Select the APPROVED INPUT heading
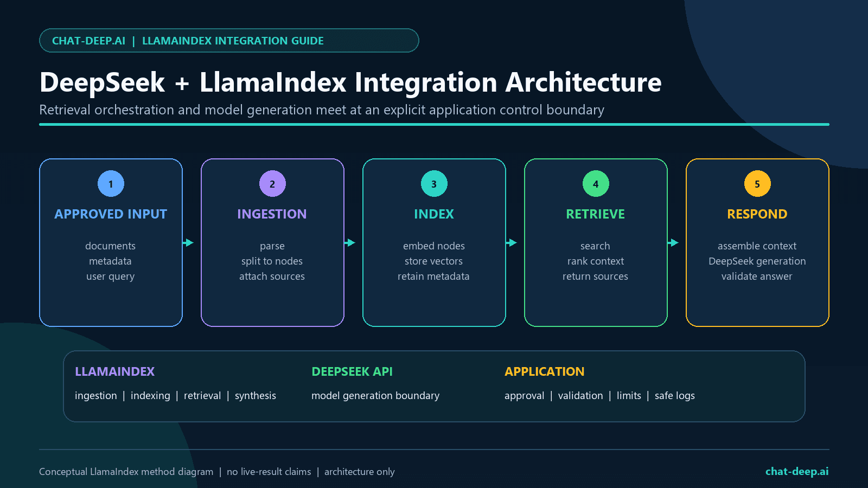 pyautogui.click(x=111, y=214)
